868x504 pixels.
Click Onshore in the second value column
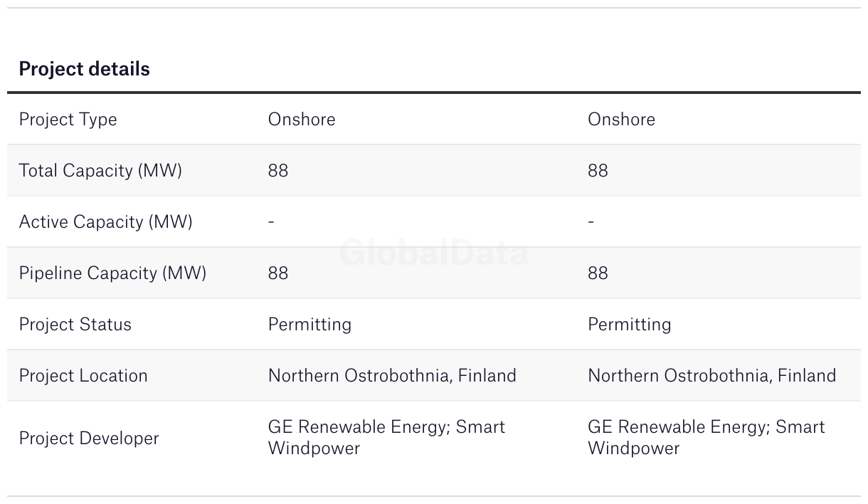click(621, 120)
